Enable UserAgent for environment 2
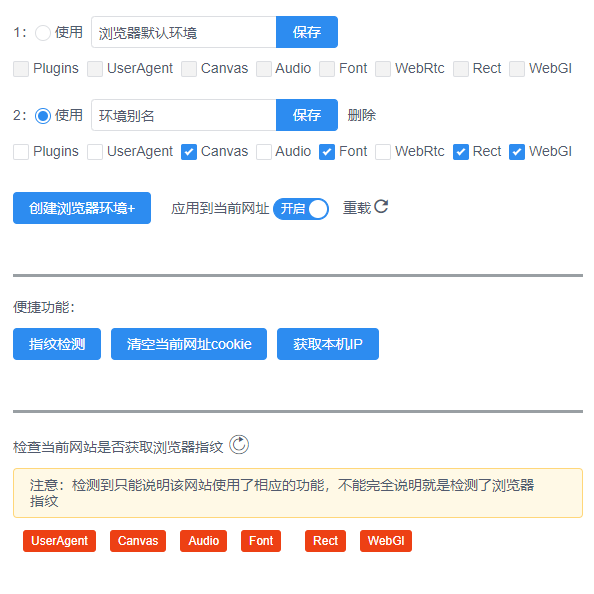Image resolution: width=594 pixels, height=594 pixels. pyautogui.click(x=95, y=152)
